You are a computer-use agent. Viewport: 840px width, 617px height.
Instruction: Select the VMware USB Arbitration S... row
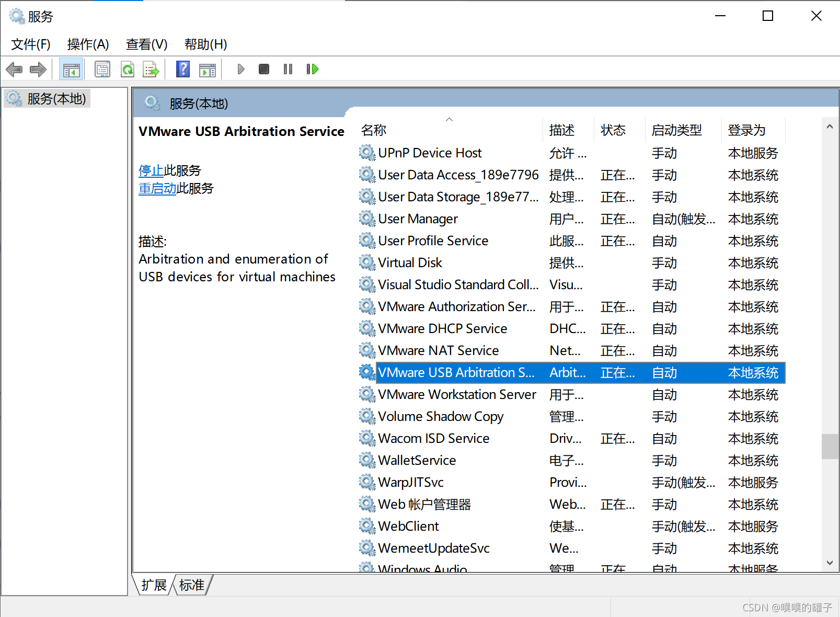(x=572, y=372)
